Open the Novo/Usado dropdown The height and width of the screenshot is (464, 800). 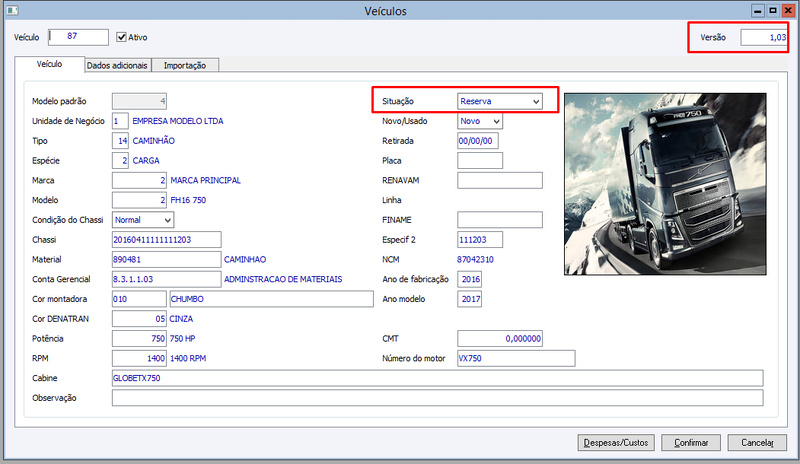(x=480, y=121)
